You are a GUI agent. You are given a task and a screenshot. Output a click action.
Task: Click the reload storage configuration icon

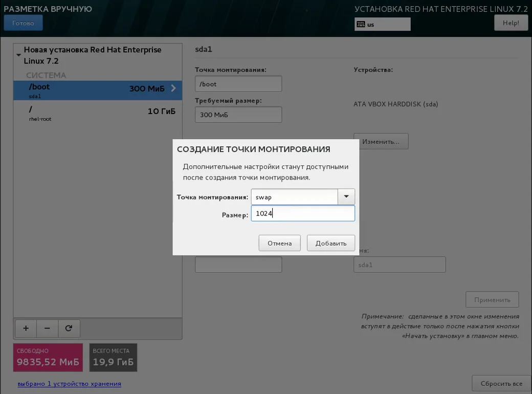click(69, 328)
